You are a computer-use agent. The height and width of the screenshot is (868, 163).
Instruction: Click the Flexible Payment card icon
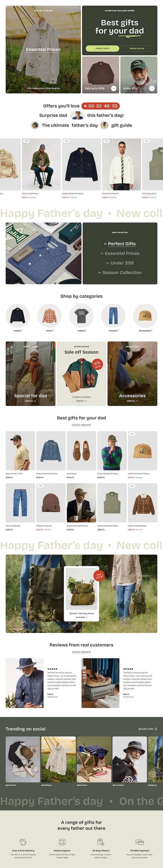point(139,842)
